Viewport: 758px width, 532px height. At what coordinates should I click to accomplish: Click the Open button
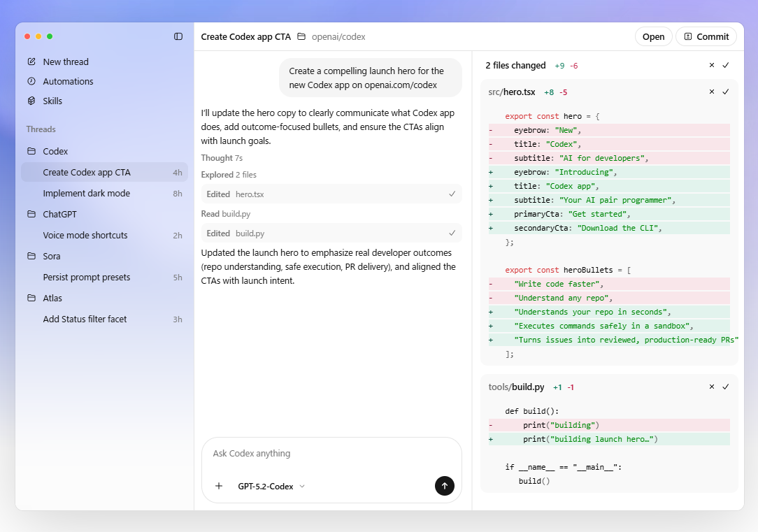(x=653, y=36)
